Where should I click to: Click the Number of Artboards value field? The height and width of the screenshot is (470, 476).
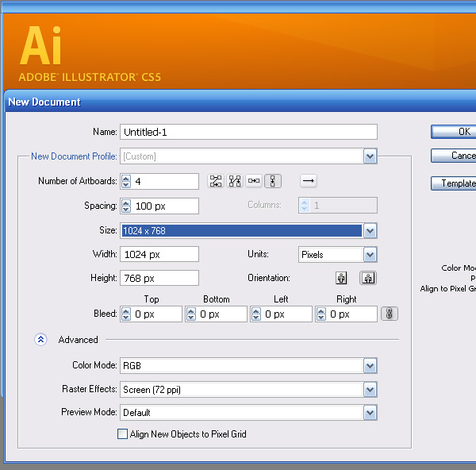click(x=165, y=181)
